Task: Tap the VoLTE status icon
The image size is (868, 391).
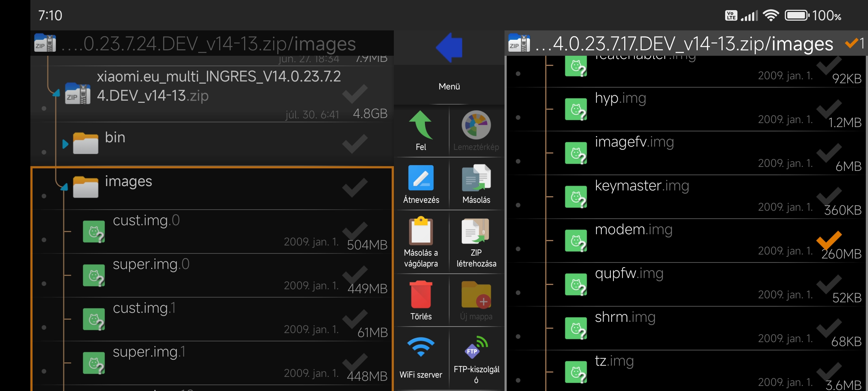Action: (731, 16)
